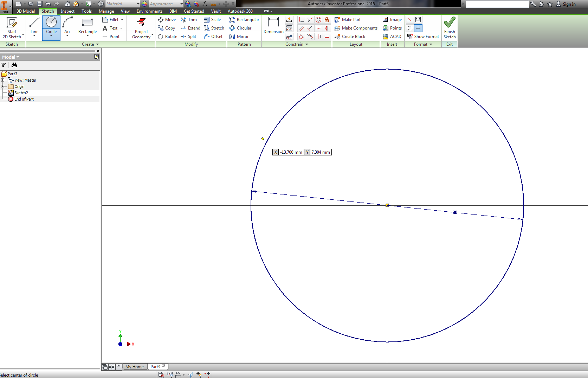Open Constraint Settings icon

click(x=289, y=37)
